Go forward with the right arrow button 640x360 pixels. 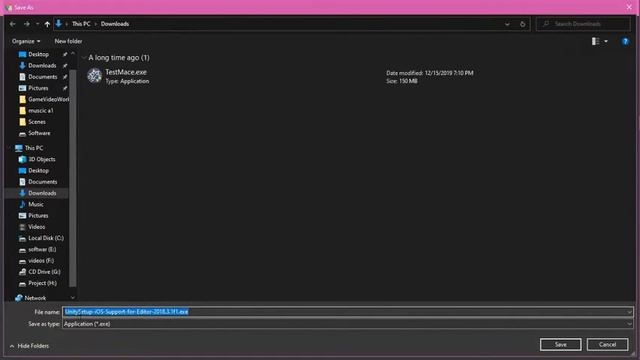point(27,24)
